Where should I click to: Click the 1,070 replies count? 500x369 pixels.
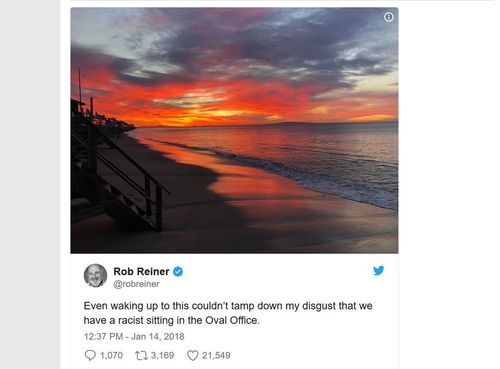click(x=111, y=355)
